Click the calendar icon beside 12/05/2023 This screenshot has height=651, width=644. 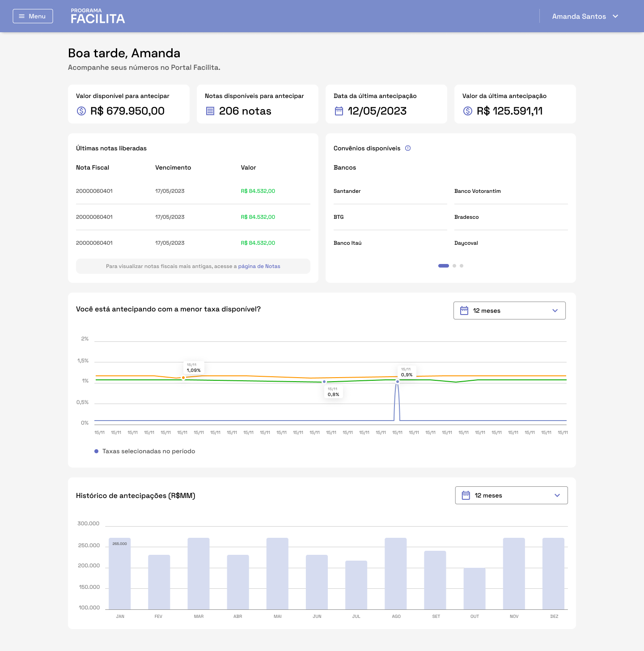tap(339, 111)
